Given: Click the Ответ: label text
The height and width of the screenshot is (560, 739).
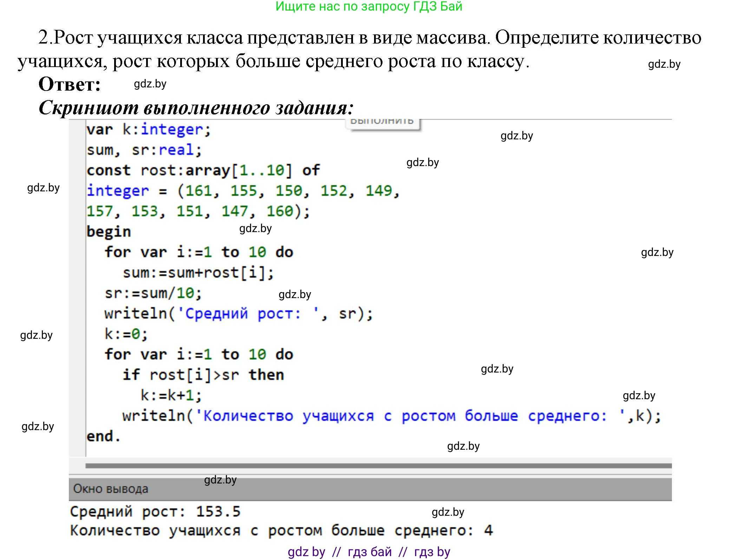Looking at the screenshot, I should 69,84.
